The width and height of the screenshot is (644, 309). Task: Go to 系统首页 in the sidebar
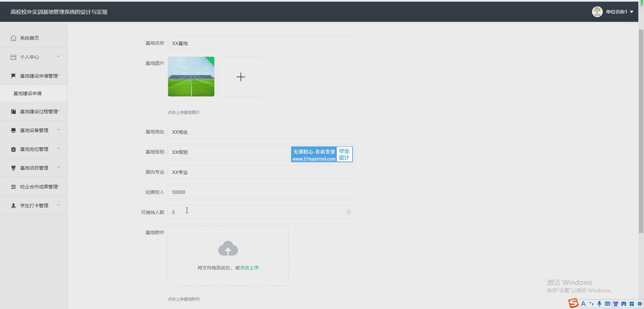34,38
